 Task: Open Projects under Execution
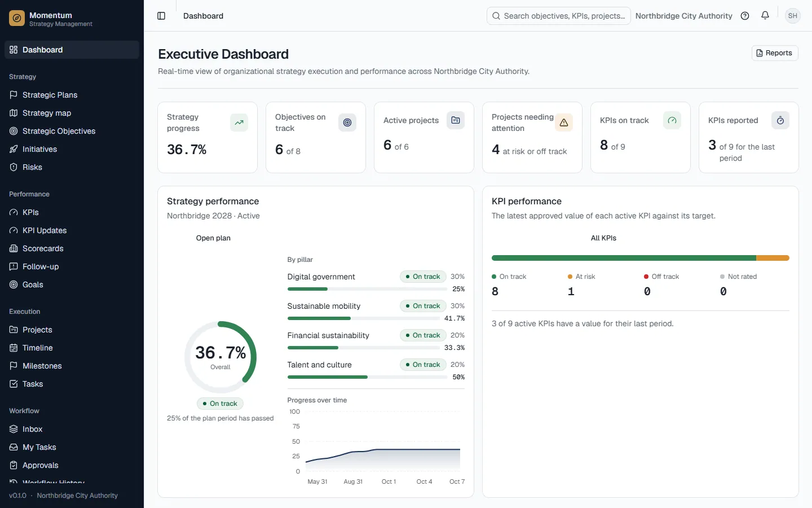click(x=72, y=330)
